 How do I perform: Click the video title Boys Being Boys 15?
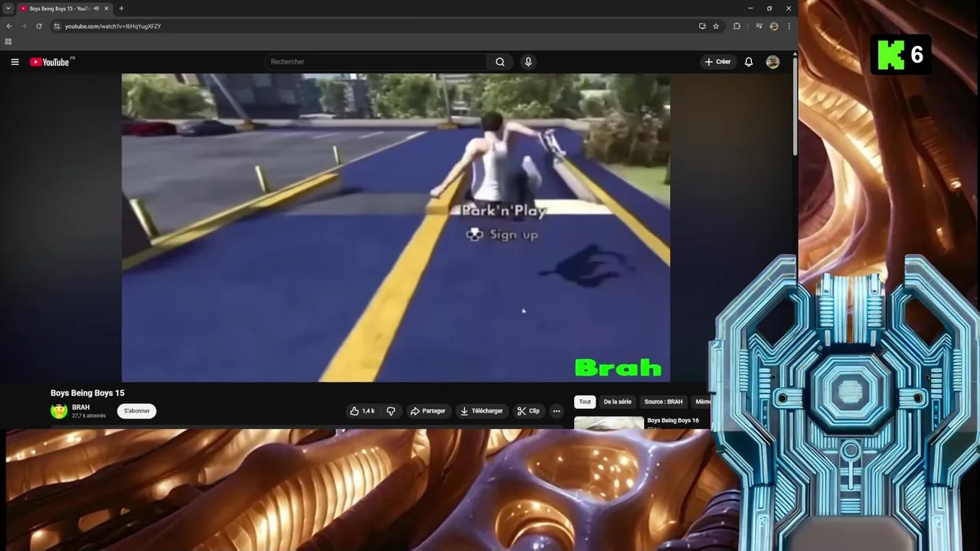coord(87,393)
